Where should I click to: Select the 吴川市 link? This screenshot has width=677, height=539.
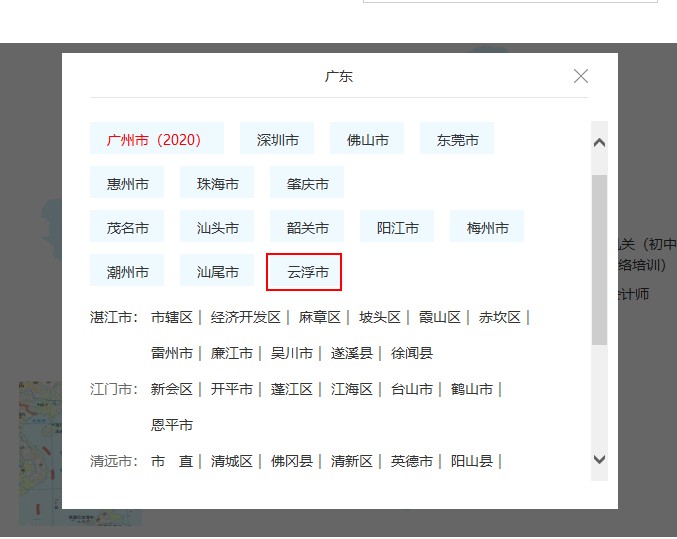(291, 353)
